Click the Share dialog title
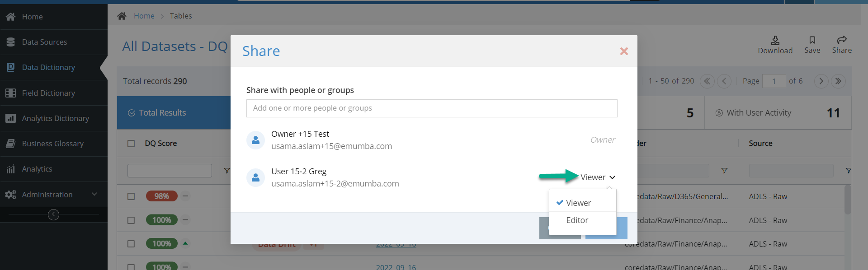Image resolution: width=868 pixels, height=270 pixels. coord(261,51)
